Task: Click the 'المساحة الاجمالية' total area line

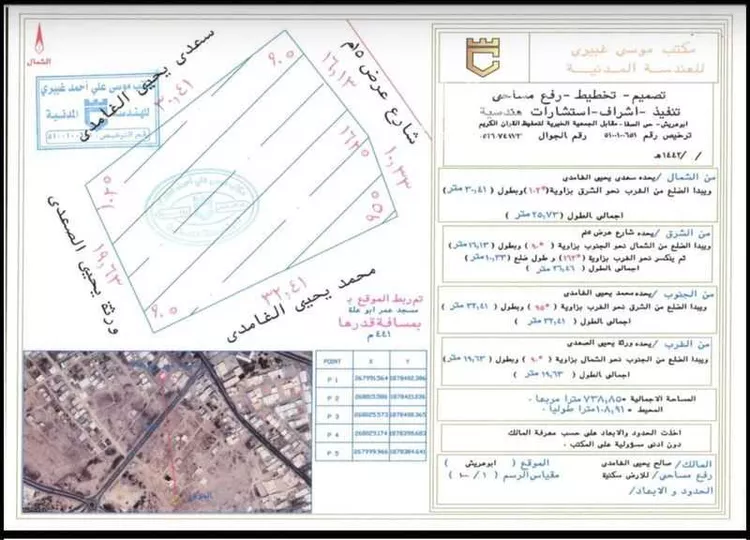Action: coord(613,398)
